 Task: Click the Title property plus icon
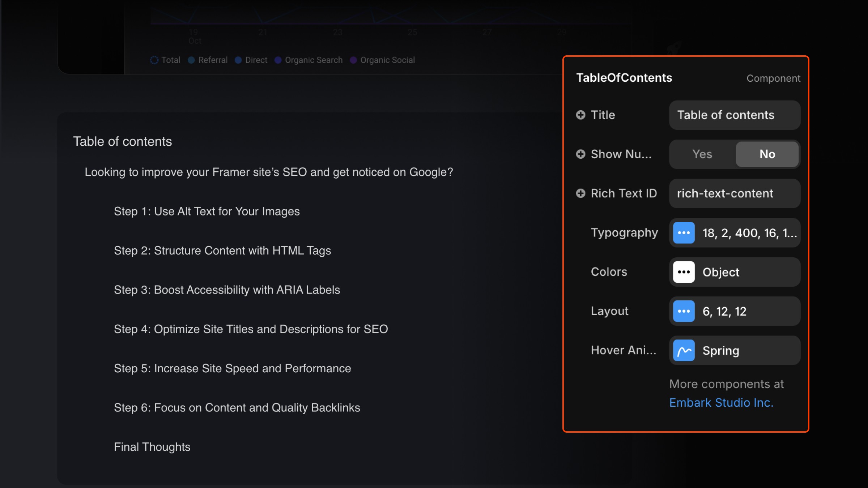[x=580, y=114]
